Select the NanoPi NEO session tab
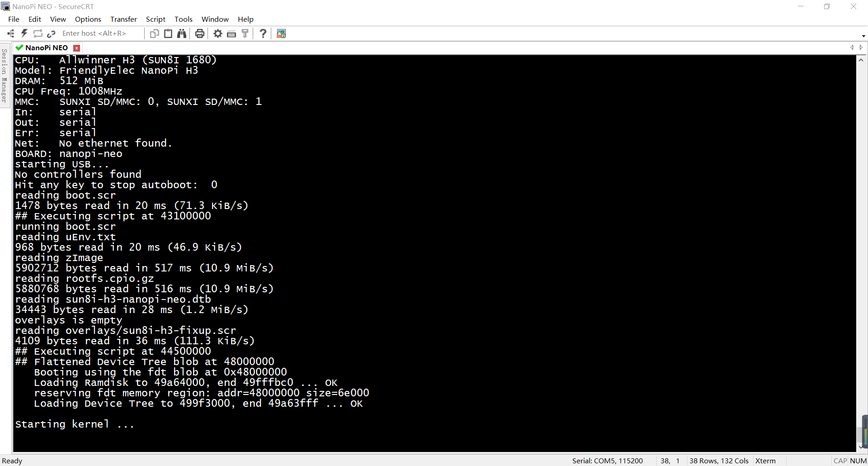This screenshot has height=466, width=868. (x=45, y=48)
